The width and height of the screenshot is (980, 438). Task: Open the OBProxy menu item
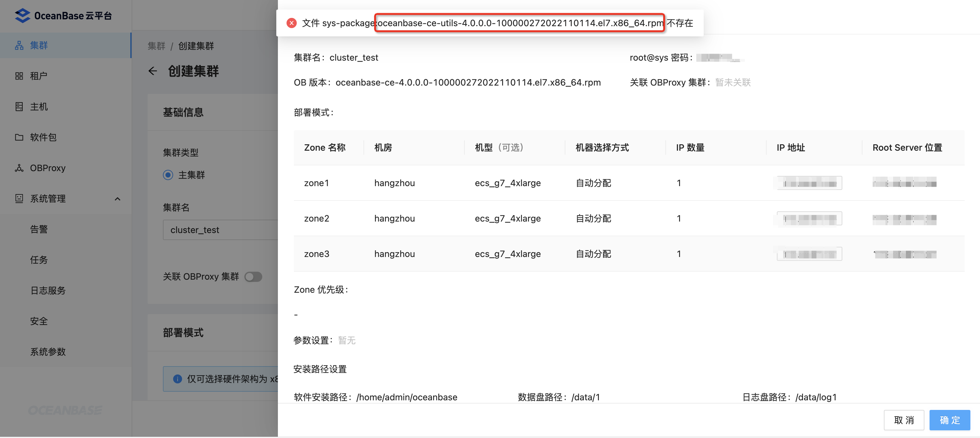tap(66, 168)
